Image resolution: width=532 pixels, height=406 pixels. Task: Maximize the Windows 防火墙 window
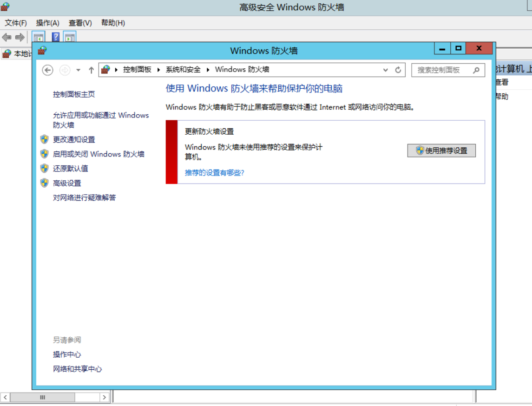[458, 49]
